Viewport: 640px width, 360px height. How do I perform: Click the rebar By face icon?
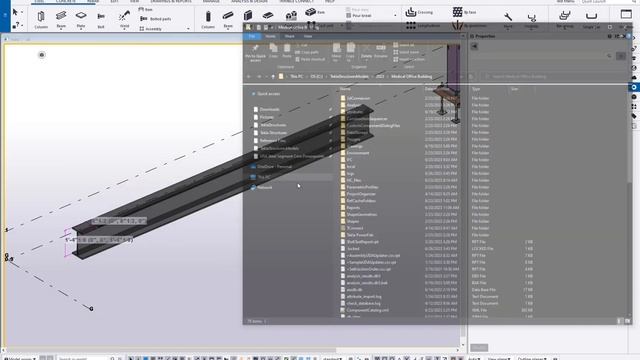(x=458, y=12)
